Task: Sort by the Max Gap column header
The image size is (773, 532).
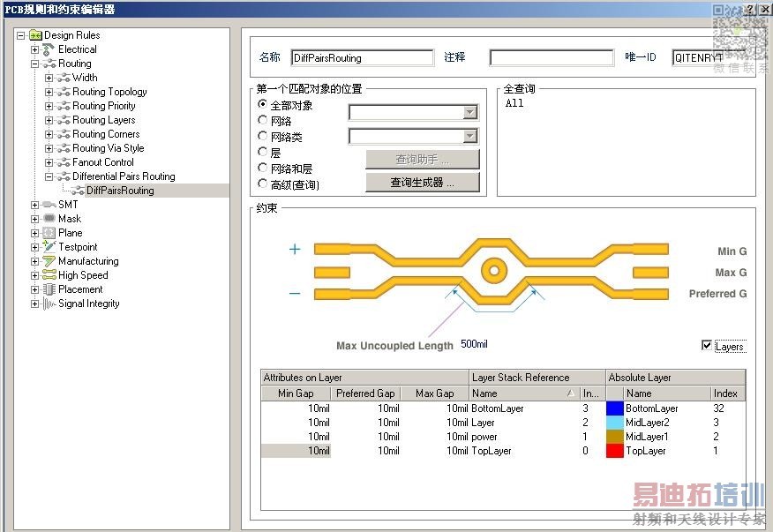Action: 434,393
